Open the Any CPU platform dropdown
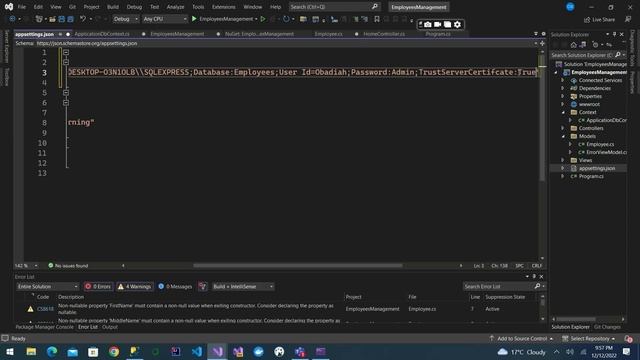 [164, 19]
